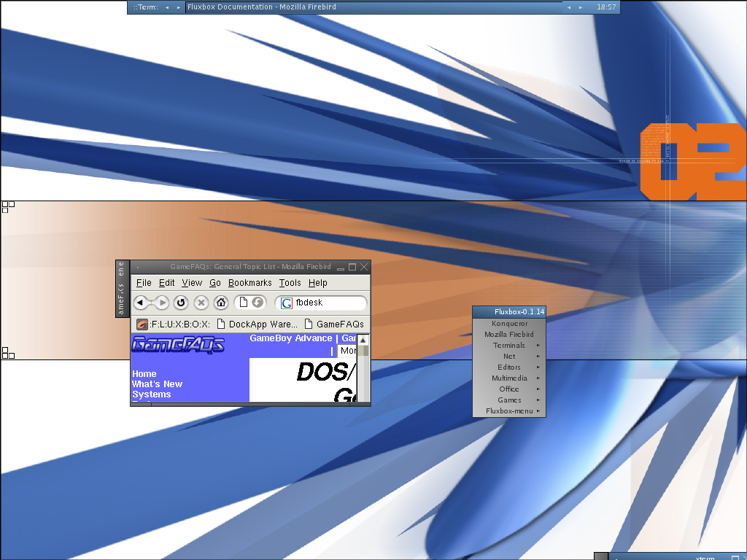This screenshot has width=747, height=560.
Task: Expand the Terminals submenu
Action: coord(509,345)
